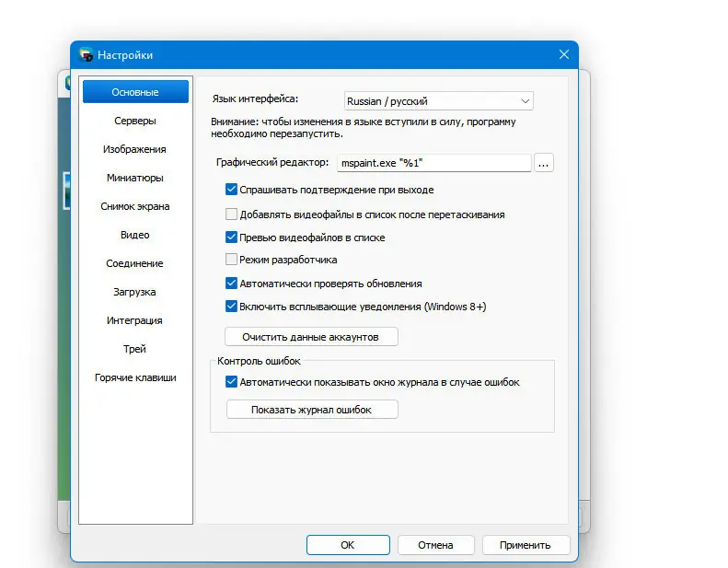
Task: Click the restart warning text starting with Внимание
Action: click(x=363, y=128)
